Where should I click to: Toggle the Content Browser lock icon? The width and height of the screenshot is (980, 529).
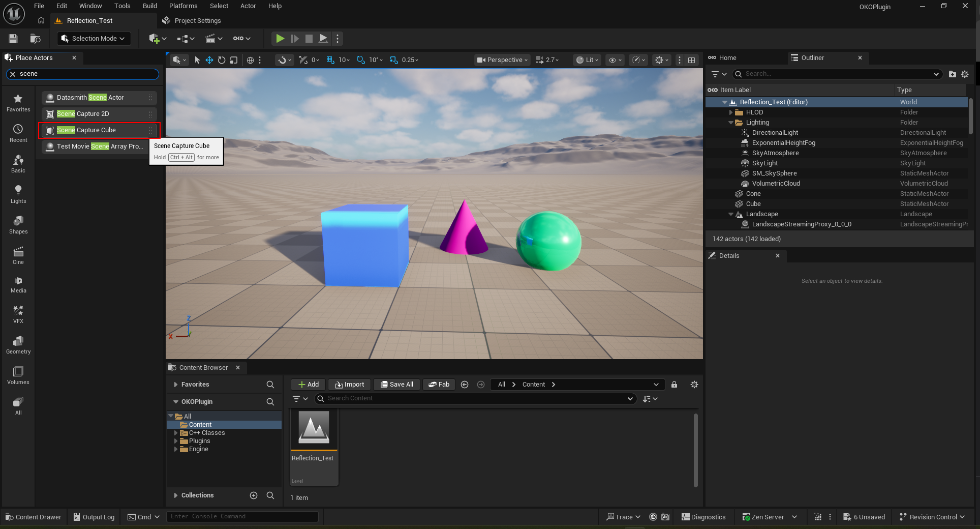[674, 385]
